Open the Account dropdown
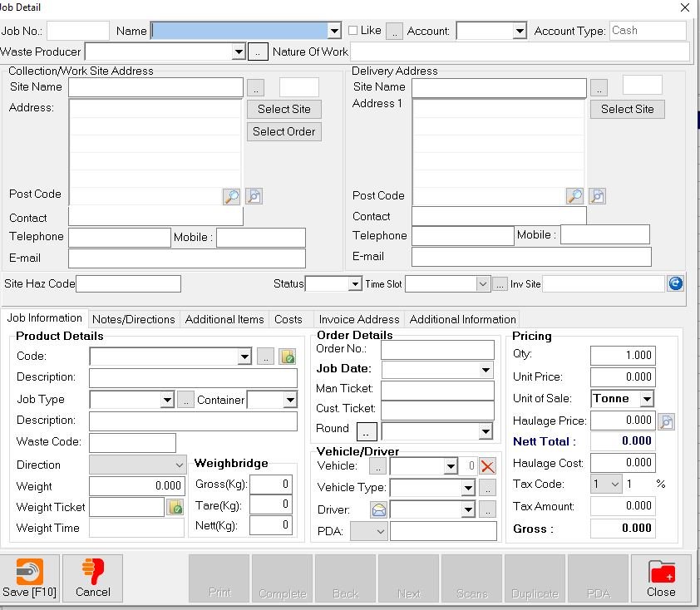The width and height of the screenshot is (700, 610). (520, 32)
